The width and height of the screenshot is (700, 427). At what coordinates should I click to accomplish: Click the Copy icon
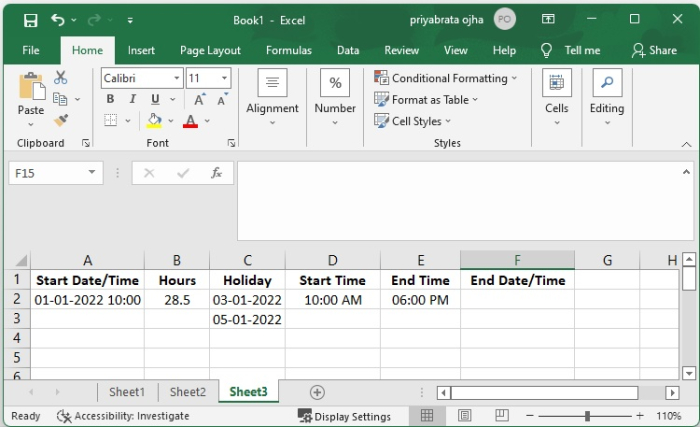pyautogui.click(x=60, y=99)
